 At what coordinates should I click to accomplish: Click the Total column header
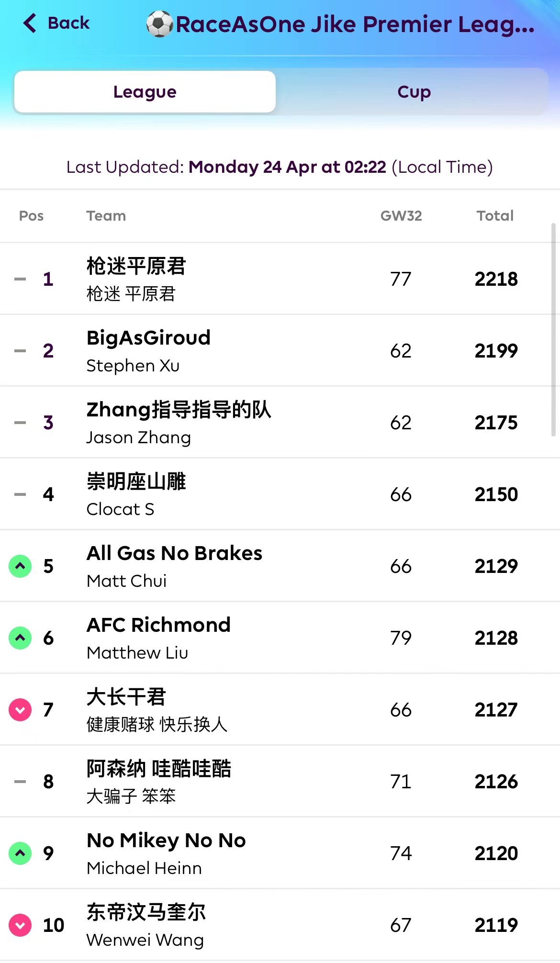[x=495, y=216]
